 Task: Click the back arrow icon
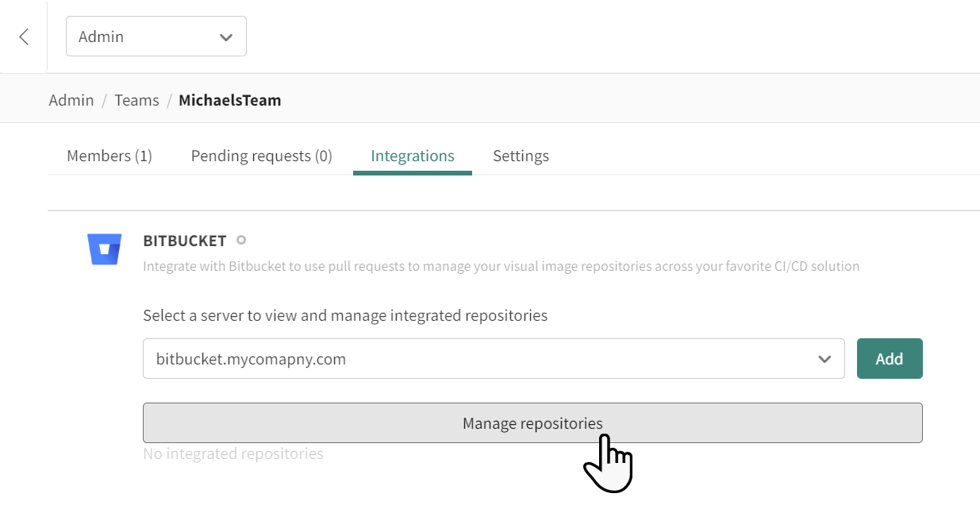[x=24, y=37]
